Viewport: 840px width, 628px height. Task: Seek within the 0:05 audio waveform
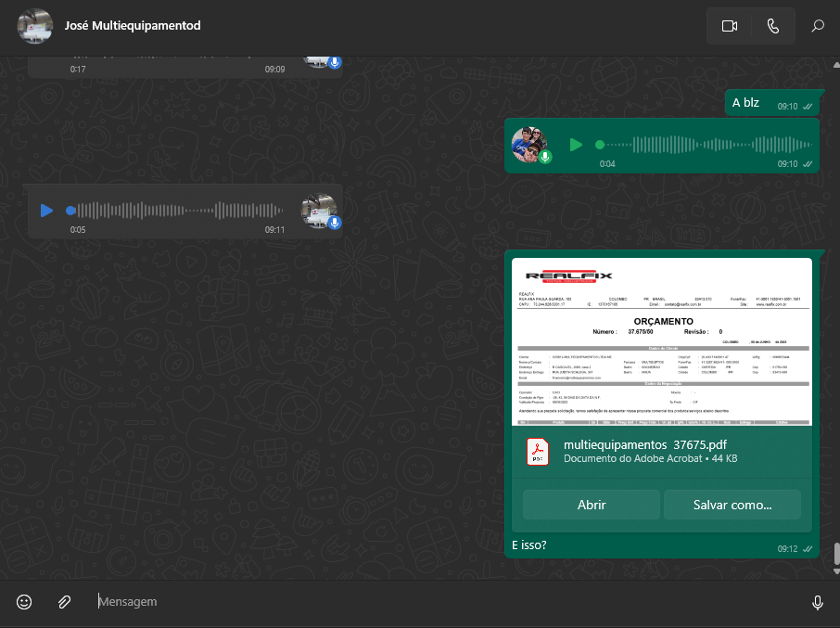185,211
